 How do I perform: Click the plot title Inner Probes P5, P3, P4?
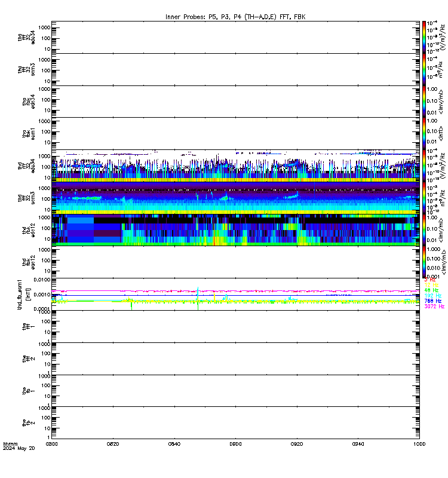[235, 17]
